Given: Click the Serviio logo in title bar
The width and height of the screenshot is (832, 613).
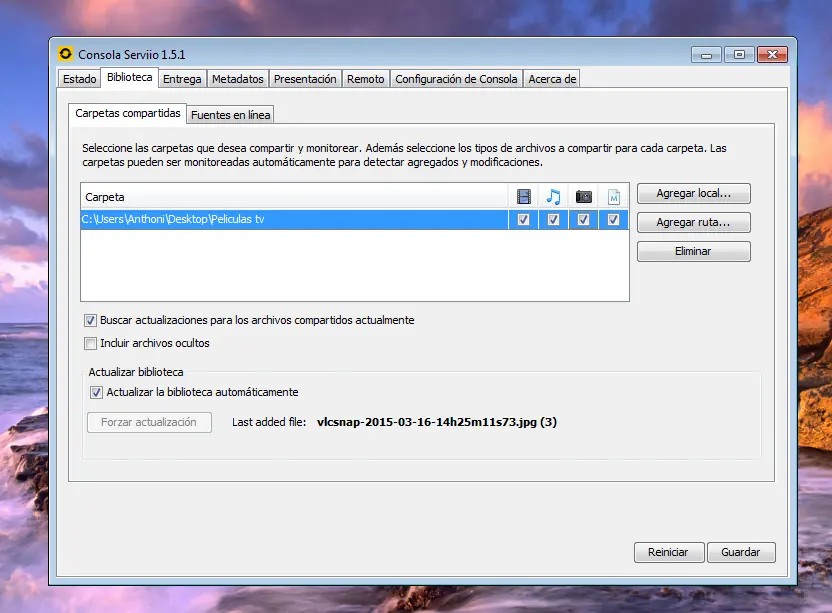Looking at the screenshot, I should point(65,54).
